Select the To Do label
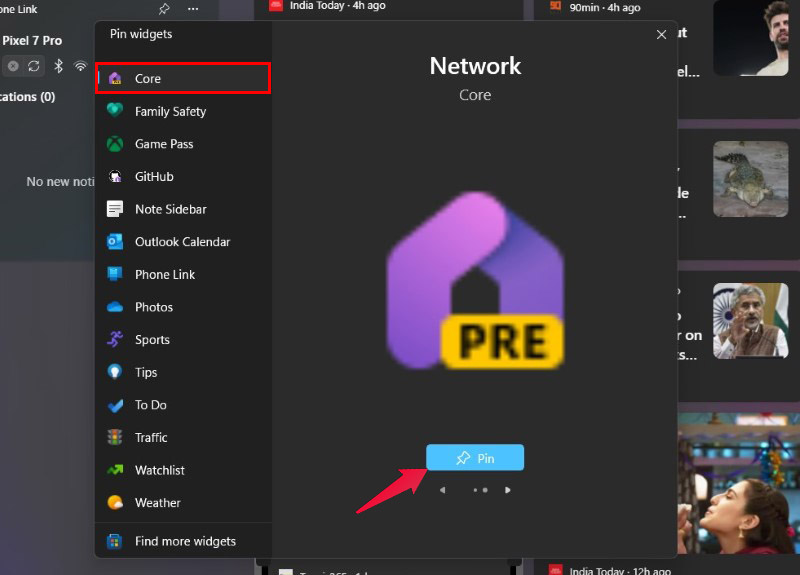 [x=151, y=405]
